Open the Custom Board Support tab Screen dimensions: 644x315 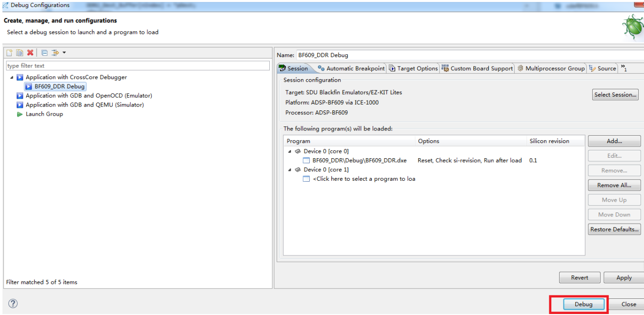click(x=477, y=68)
